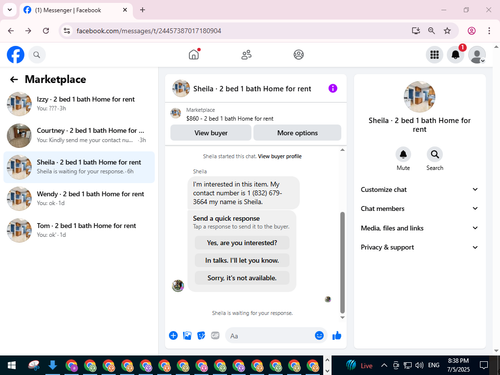The height and width of the screenshot is (375, 500).
Task: Click View buyer button
Action: tap(211, 133)
